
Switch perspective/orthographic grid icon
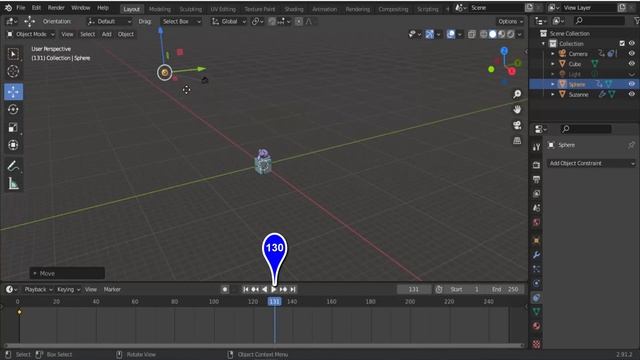tap(517, 140)
